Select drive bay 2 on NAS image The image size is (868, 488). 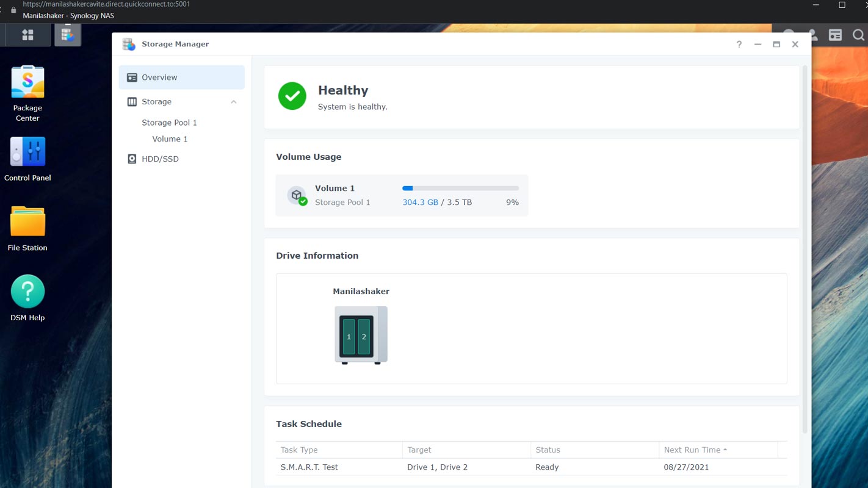pyautogui.click(x=364, y=337)
